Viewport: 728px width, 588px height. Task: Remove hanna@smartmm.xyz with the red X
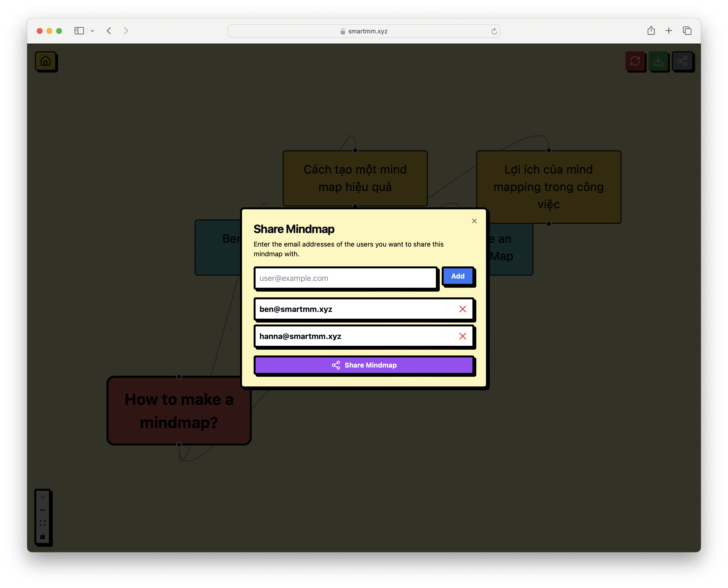point(463,336)
